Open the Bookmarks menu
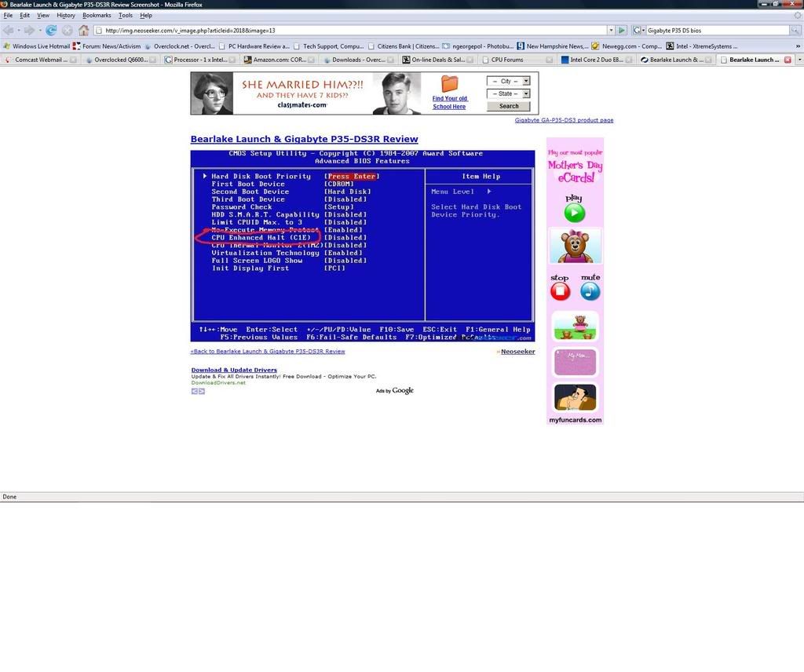 [97, 16]
